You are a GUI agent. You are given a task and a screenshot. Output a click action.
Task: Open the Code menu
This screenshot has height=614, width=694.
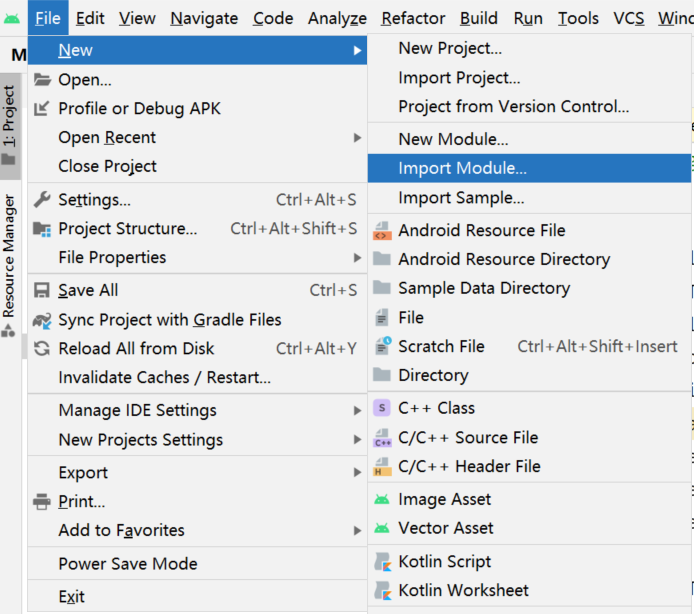(273, 18)
